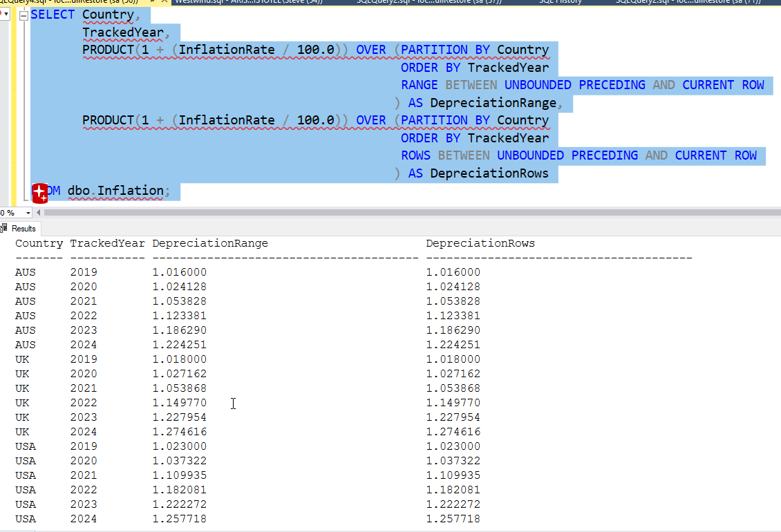Click the DepreciationRange alias in code
The width and height of the screenshot is (781, 532).
(x=493, y=103)
